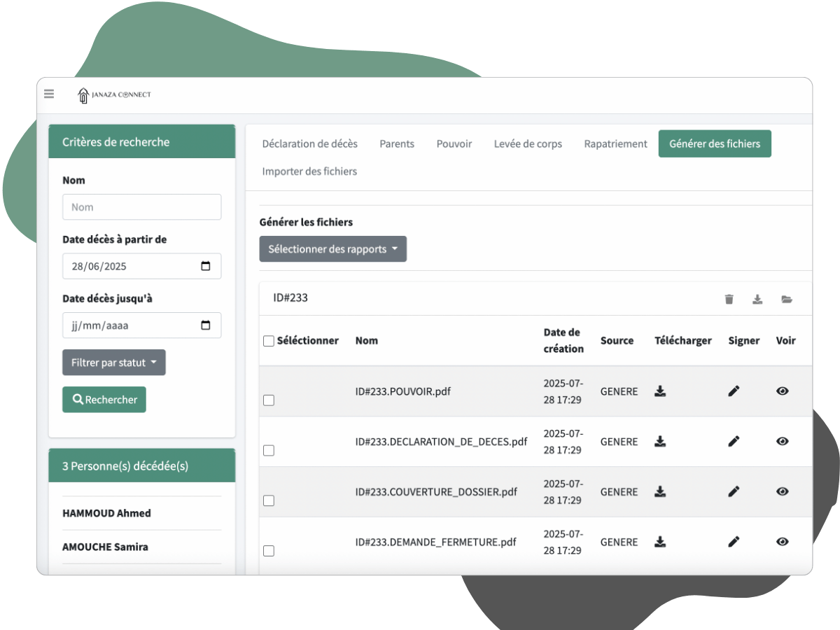Download ID#233.POUVOIR.pdf file
The width and height of the screenshot is (840, 630).
(x=660, y=391)
